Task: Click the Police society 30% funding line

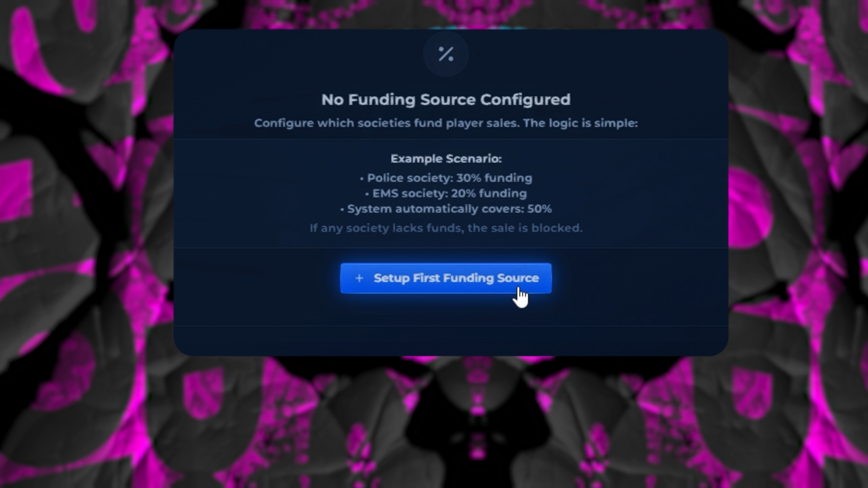Action: coord(446,178)
